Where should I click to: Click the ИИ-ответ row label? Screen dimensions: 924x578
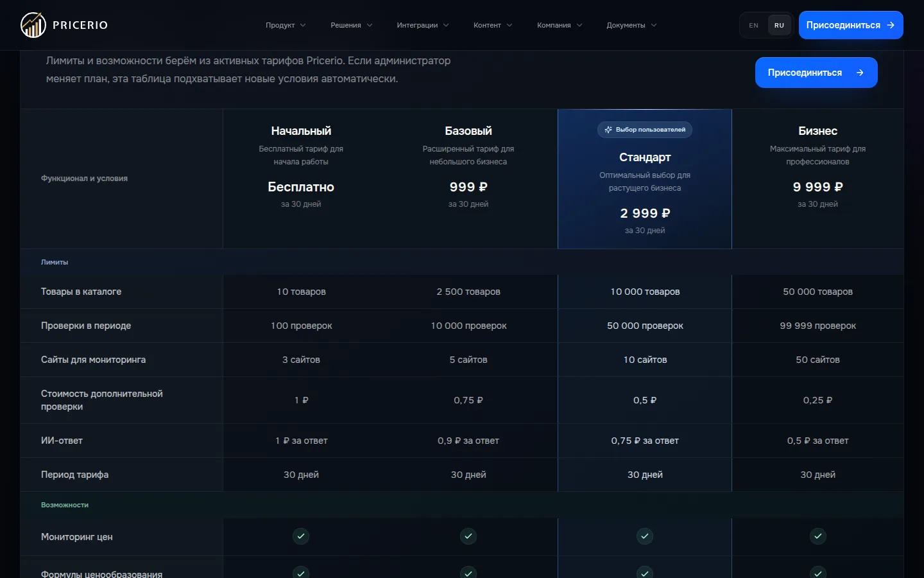tap(62, 441)
